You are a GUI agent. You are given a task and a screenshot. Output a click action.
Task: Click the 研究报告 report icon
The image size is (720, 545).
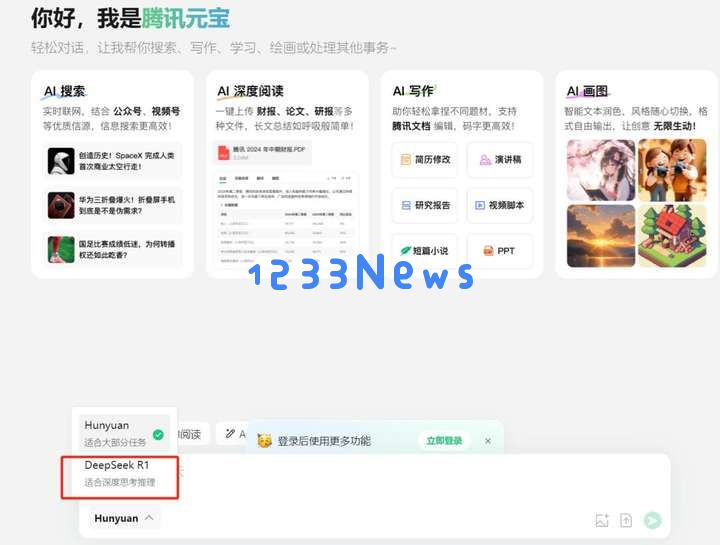(x=406, y=205)
